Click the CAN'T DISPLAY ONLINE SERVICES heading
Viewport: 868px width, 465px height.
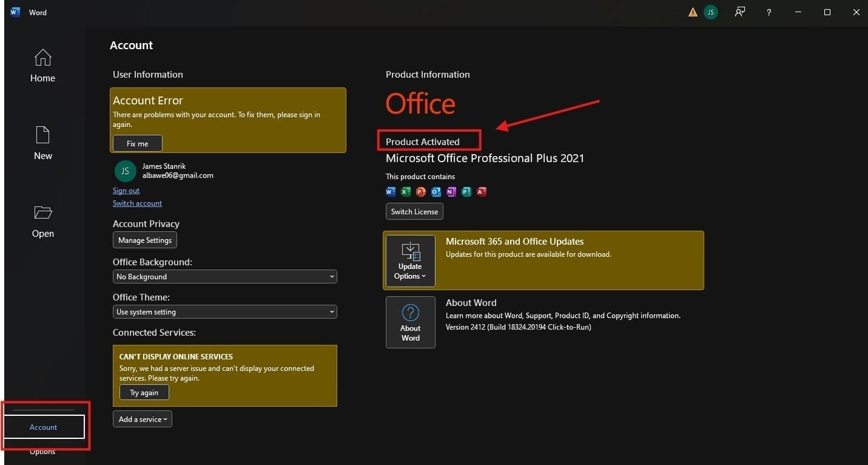(x=176, y=357)
